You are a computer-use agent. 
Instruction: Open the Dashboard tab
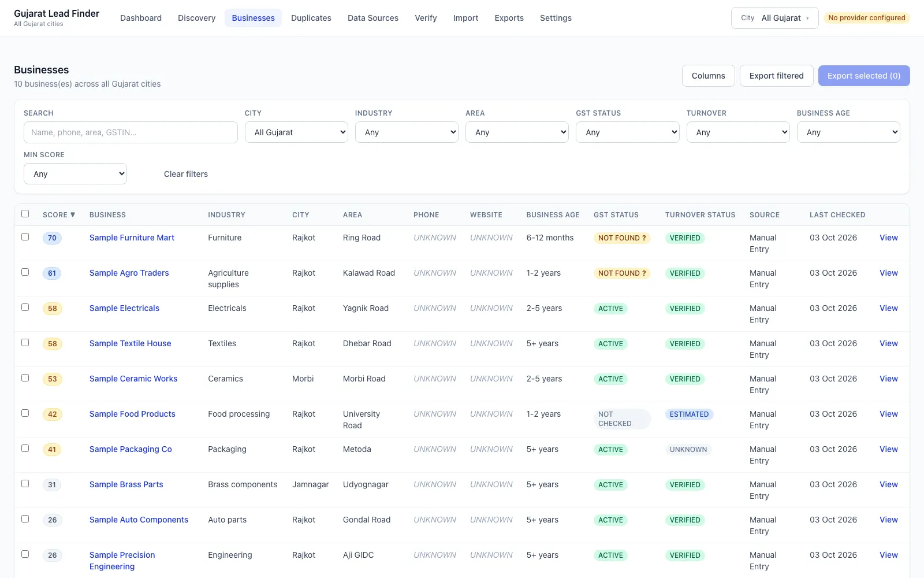pyautogui.click(x=141, y=18)
